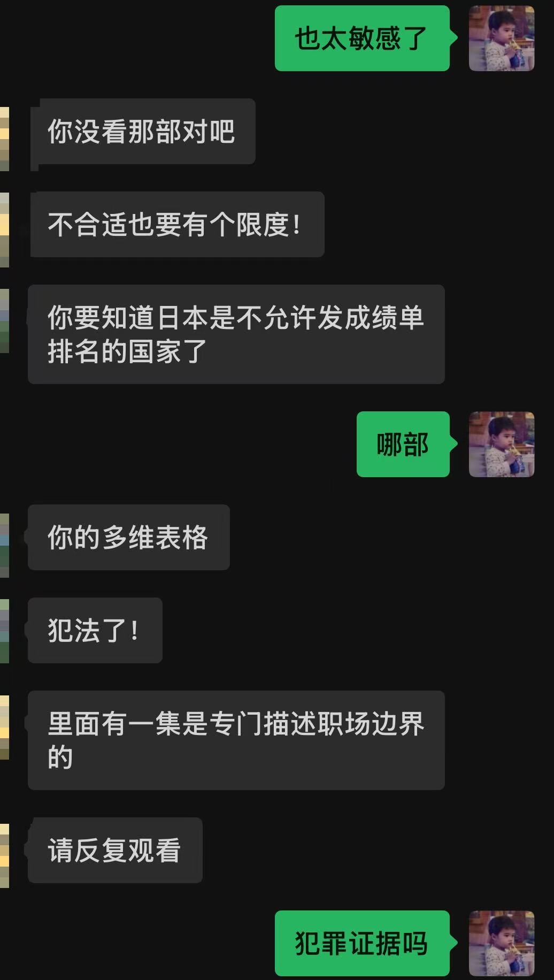
Task: Tap contact avatar next to '里面有一集是专门描述职场边界的'
Action: point(4,728)
